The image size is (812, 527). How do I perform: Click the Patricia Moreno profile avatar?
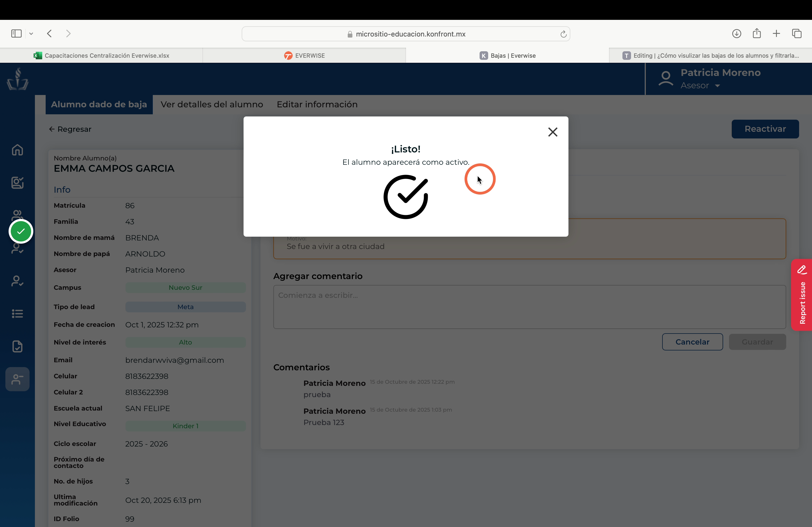pyautogui.click(x=666, y=79)
